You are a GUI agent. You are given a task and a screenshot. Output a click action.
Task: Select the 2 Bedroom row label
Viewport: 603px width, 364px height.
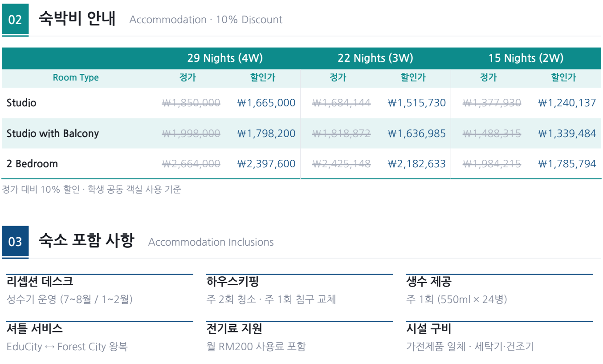[32, 163]
